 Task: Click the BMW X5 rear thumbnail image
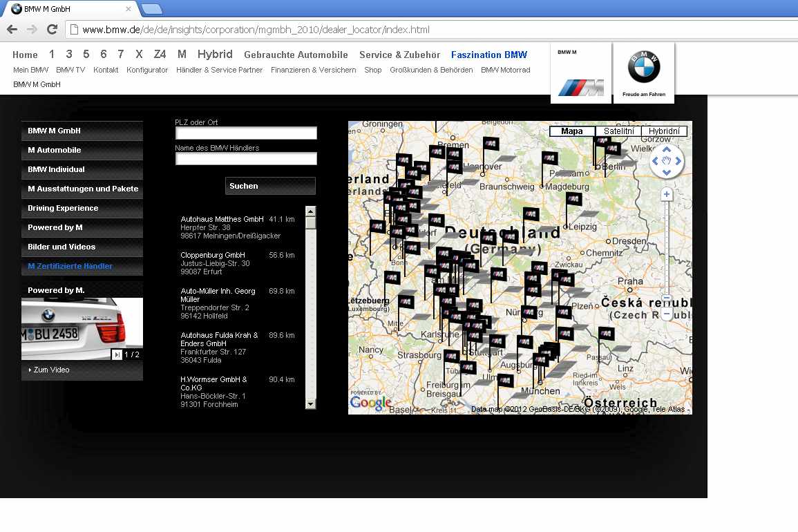tap(82, 329)
